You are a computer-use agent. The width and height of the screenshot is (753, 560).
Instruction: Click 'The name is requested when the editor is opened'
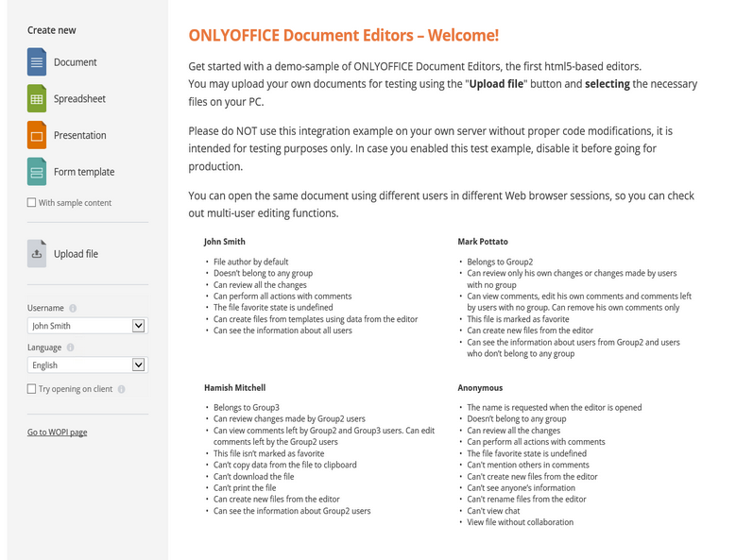[x=555, y=407]
